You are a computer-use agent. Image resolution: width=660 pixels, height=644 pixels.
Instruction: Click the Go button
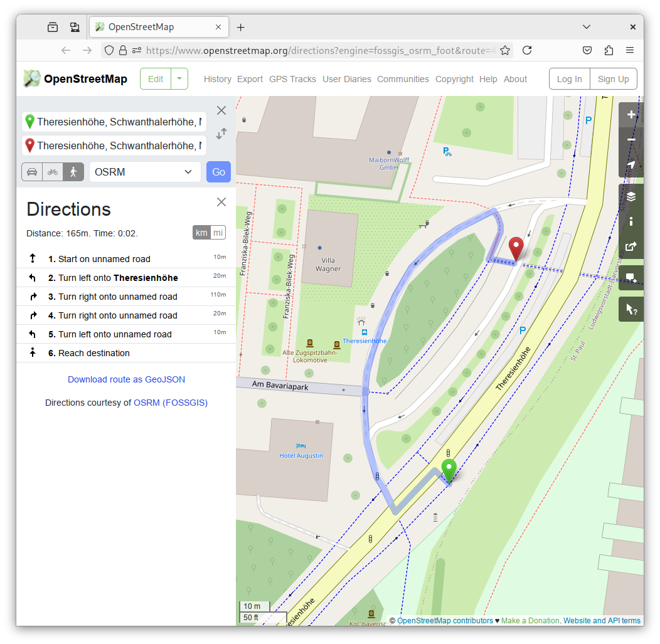point(218,172)
